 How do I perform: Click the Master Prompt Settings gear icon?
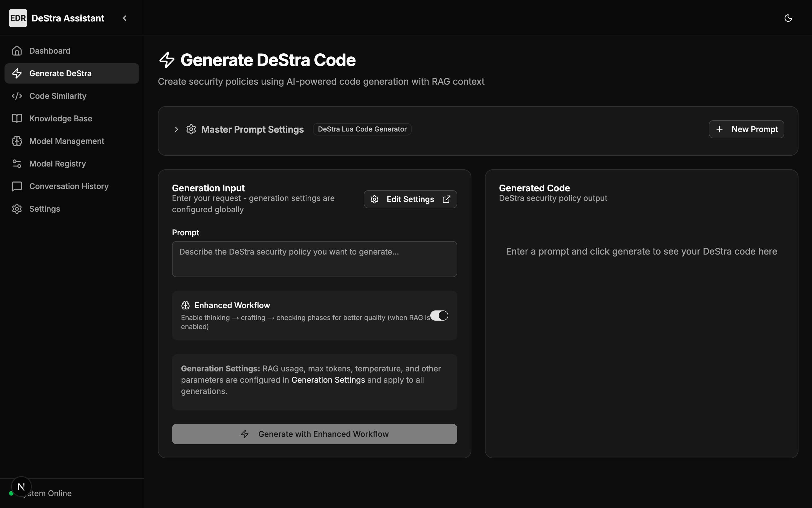pyautogui.click(x=191, y=129)
